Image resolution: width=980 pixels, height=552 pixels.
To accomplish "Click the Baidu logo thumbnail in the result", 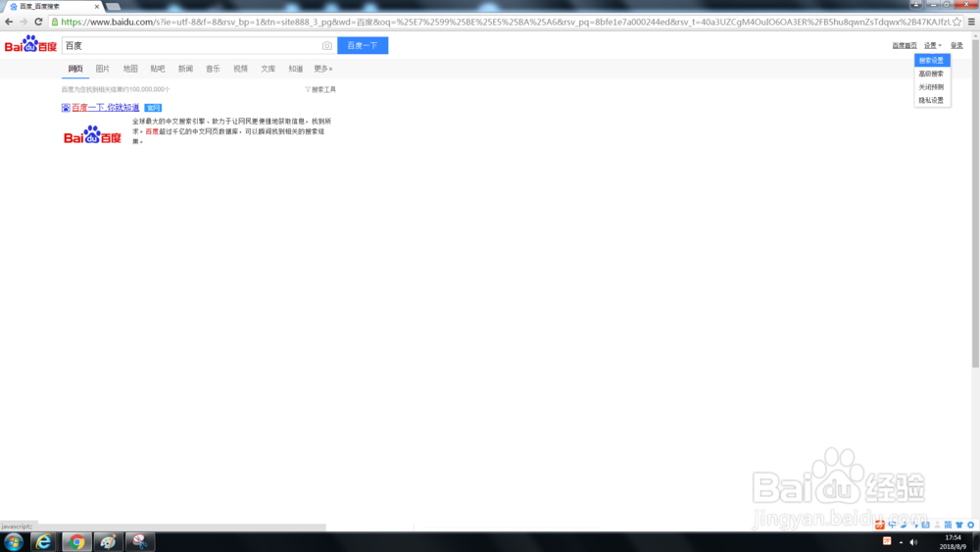I will click(x=92, y=135).
